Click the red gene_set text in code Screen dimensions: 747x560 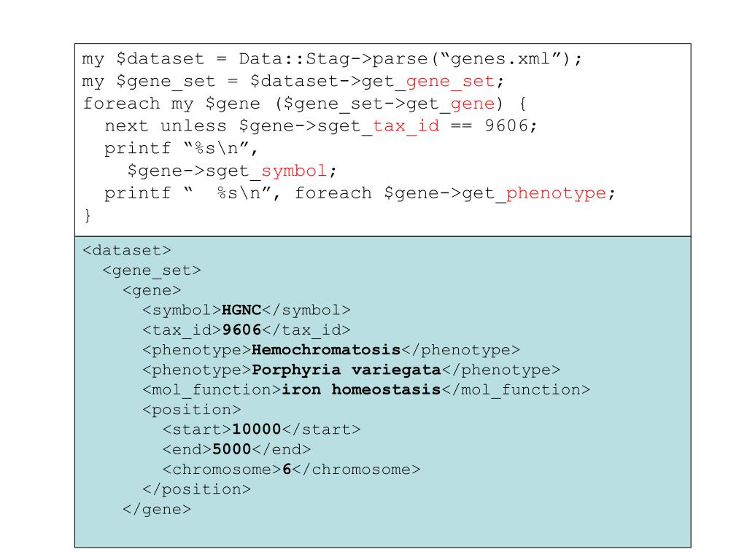(450, 82)
